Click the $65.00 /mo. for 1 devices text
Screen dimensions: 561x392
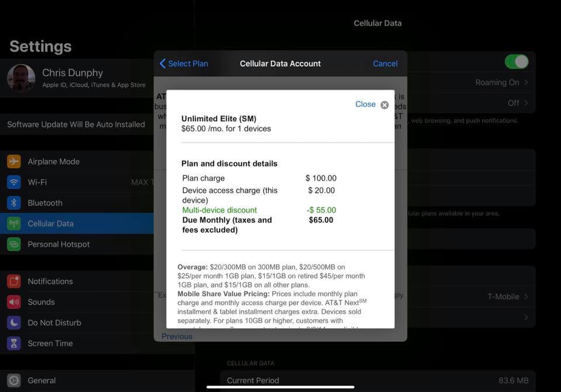[x=226, y=129]
